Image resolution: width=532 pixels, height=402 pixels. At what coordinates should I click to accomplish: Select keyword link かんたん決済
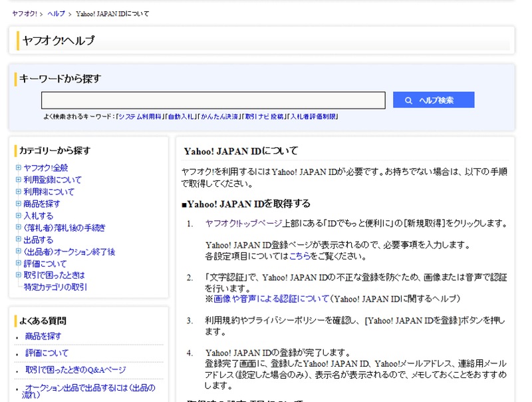[x=219, y=116]
